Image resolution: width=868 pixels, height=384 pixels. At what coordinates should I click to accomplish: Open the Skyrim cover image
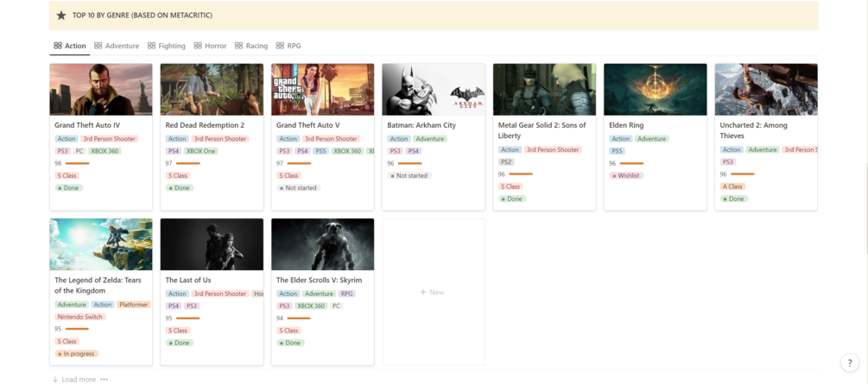[x=323, y=244]
